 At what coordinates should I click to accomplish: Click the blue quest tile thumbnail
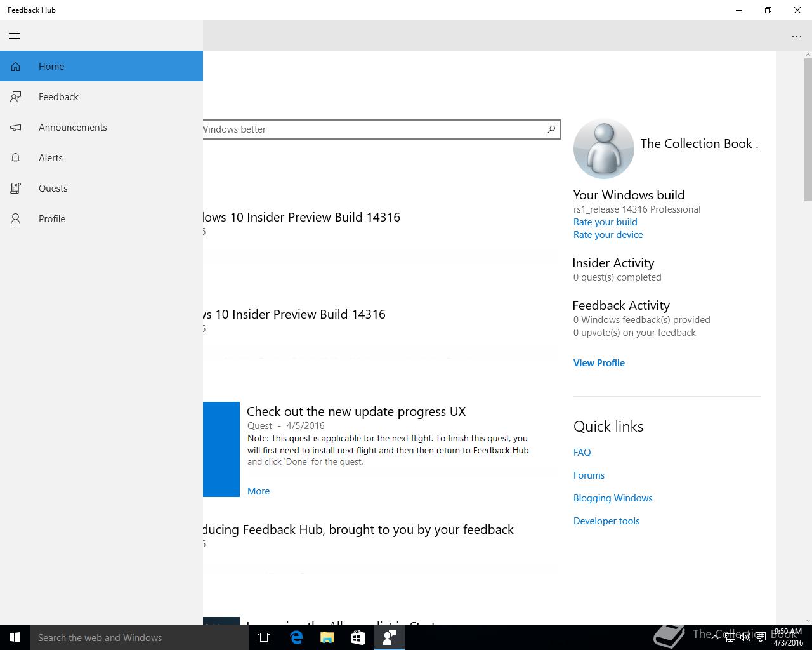221,449
